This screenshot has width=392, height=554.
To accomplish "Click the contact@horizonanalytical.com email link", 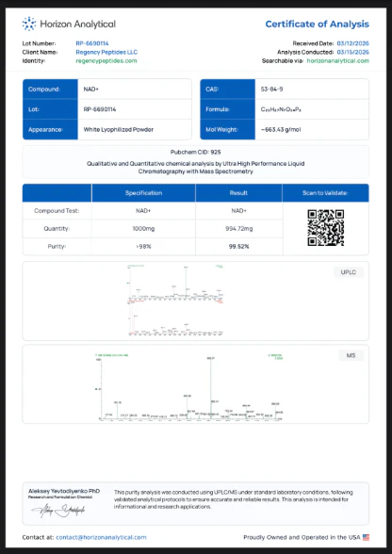I will [101, 537].
